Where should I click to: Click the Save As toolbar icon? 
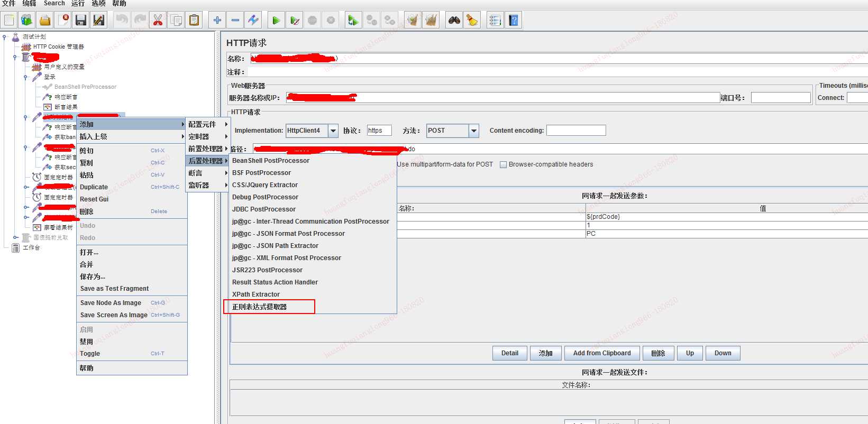[x=99, y=20]
